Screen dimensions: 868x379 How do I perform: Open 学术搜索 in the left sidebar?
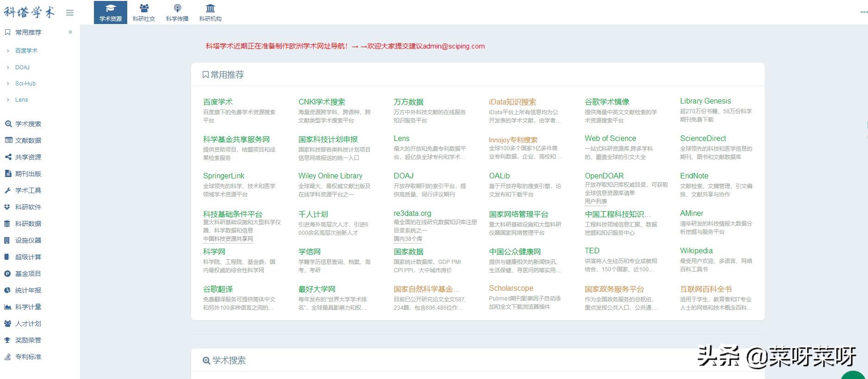click(x=28, y=124)
